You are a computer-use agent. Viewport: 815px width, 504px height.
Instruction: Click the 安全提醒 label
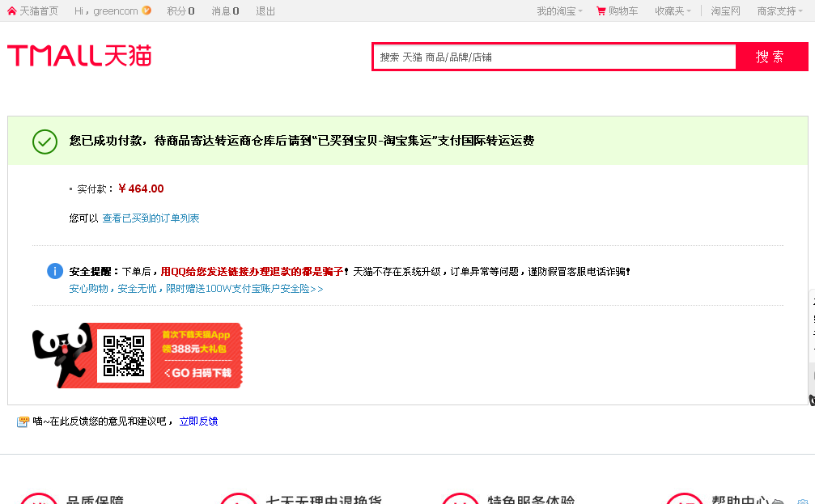coord(94,271)
